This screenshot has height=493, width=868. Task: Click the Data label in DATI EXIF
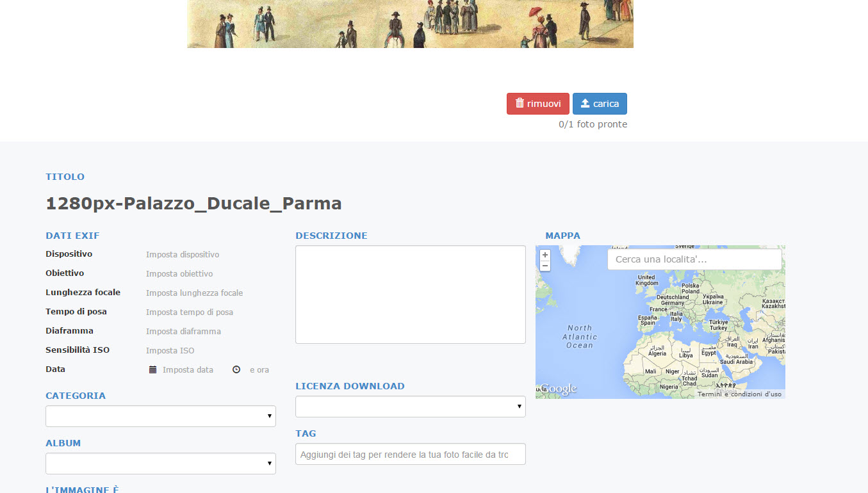click(55, 369)
